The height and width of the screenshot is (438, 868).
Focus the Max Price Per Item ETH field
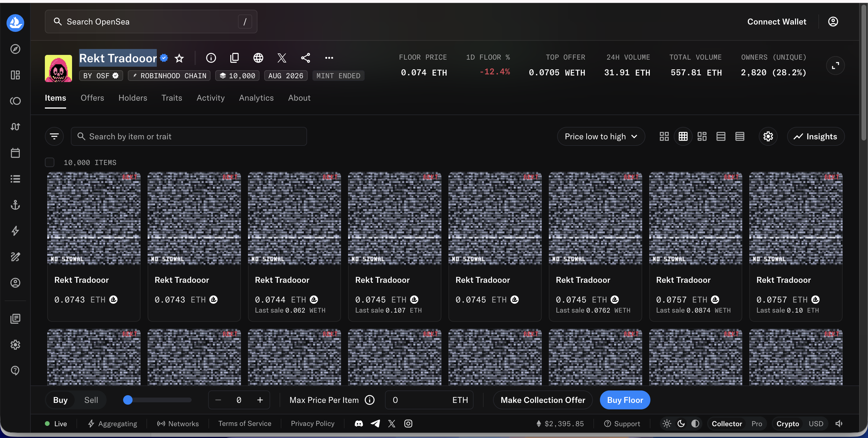pyautogui.click(x=429, y=400)
